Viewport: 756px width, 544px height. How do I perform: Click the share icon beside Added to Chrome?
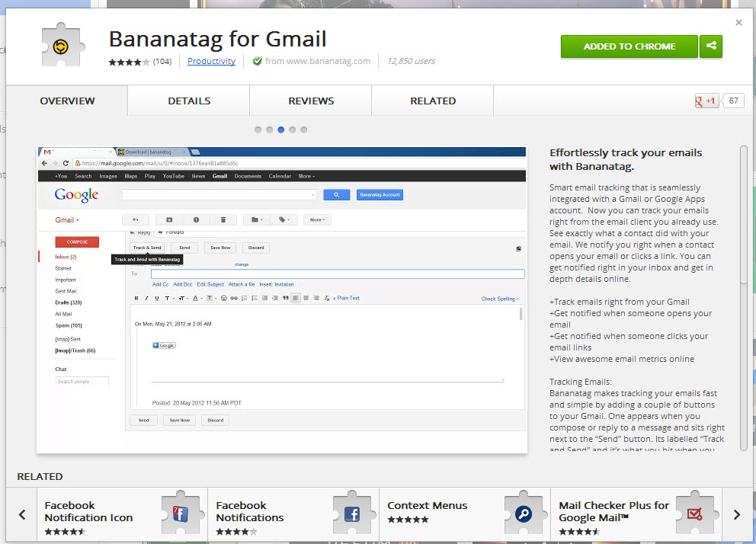coord(711,46)
